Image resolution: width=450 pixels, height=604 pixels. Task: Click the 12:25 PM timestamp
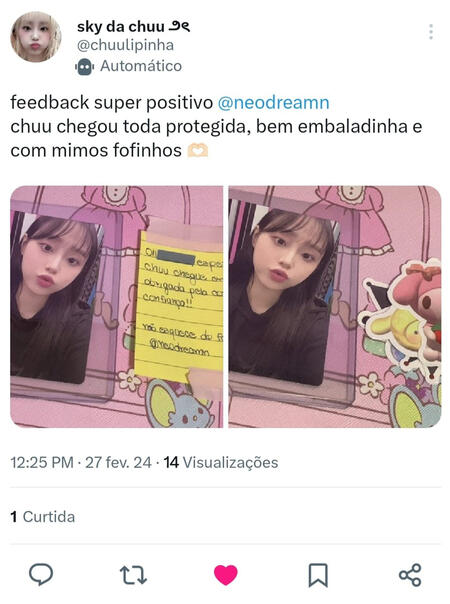click(42, 463)
